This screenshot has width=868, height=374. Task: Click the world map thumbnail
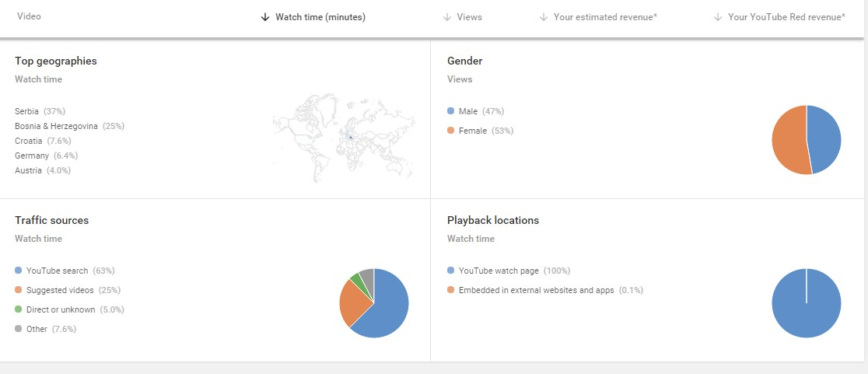[x=344, y=138]
